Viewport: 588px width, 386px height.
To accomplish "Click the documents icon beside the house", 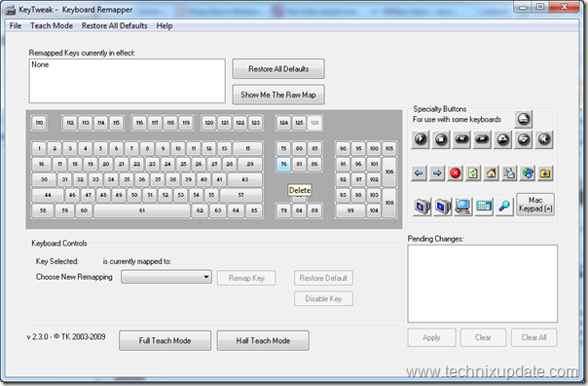I will pyautogui.click(x=509, y=174).
